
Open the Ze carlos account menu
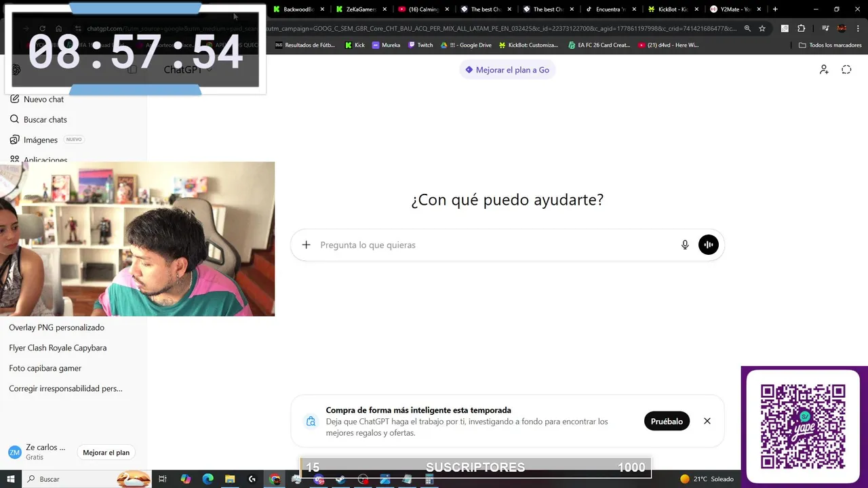(x=37, y=452)
